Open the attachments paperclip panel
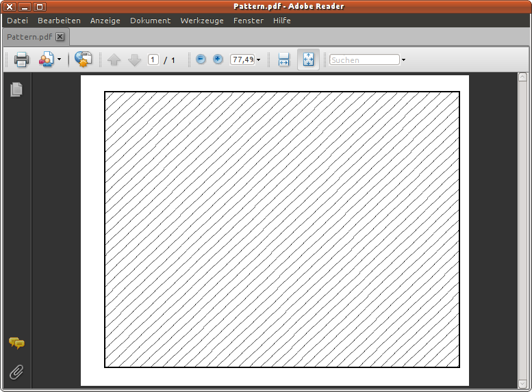The width and height of the screenshot is (532, 392). pos(16,372)
